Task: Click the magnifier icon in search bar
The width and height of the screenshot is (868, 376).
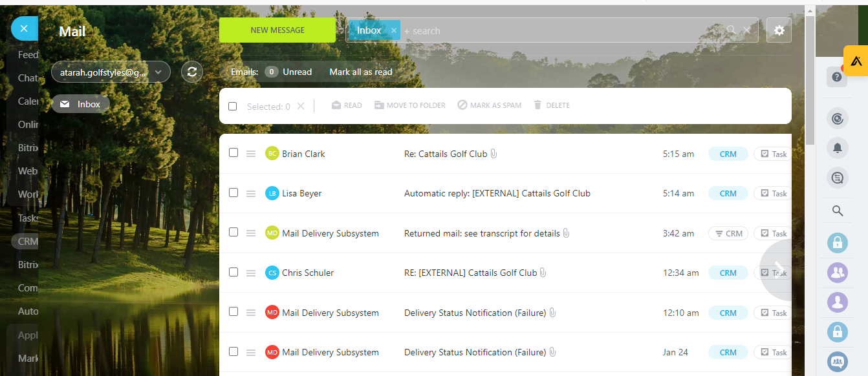Action: click(x=732, y=30)
